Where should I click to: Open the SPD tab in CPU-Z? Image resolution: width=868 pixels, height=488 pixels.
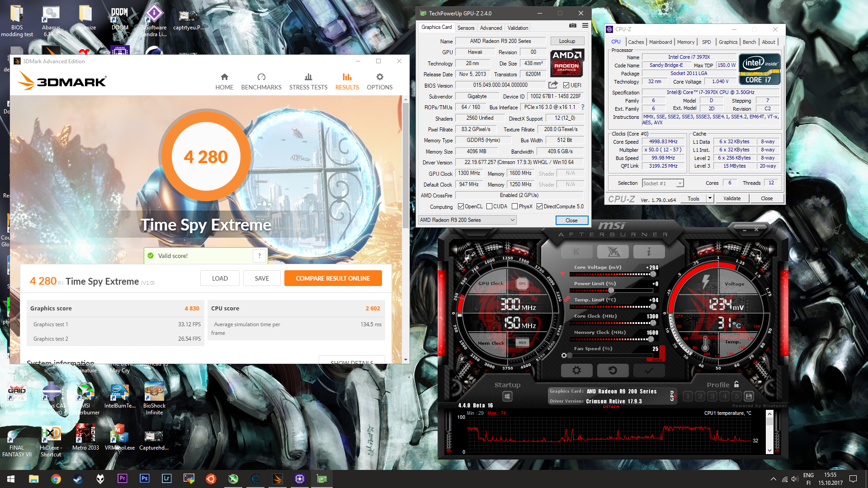tap(707, 42)
